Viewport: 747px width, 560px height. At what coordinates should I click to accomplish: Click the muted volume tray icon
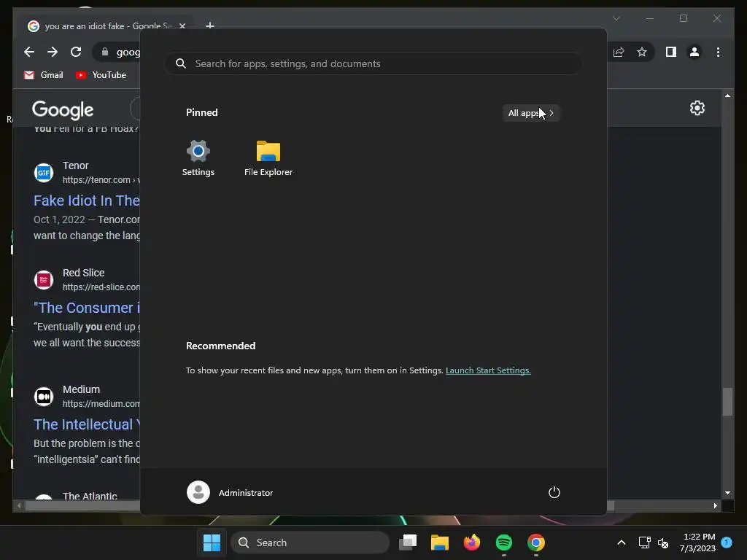tap(662, 542)
